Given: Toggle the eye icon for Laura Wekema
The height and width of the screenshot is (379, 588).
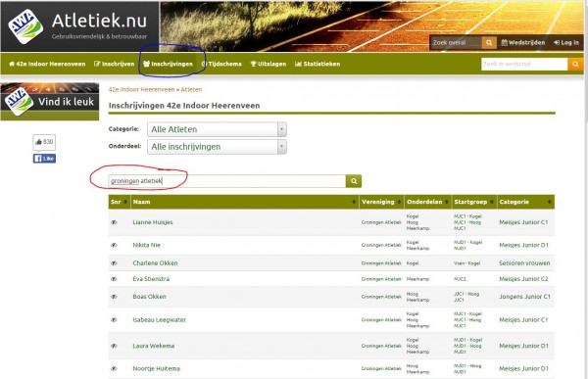Looking at the screenshot, I should (x=114, y=346).
